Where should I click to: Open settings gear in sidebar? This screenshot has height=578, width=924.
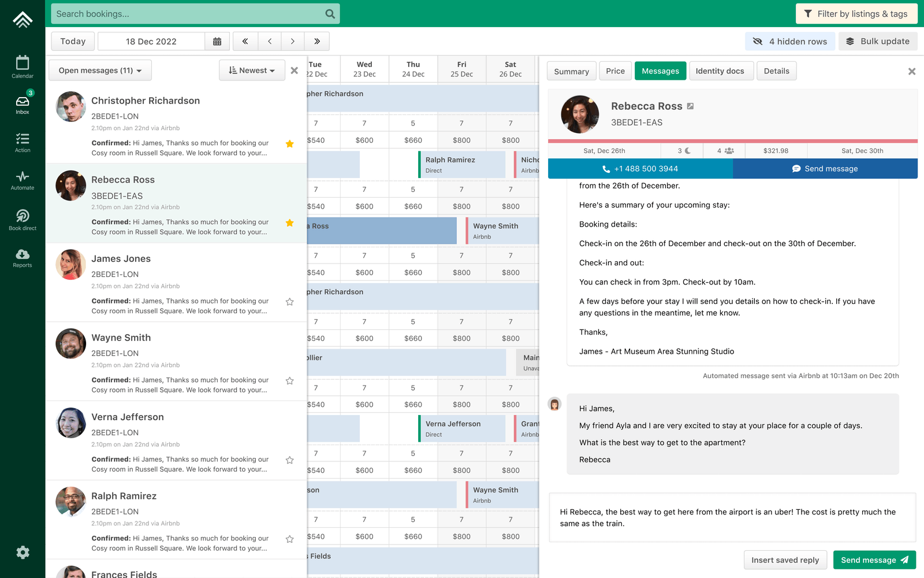[23, 553]
